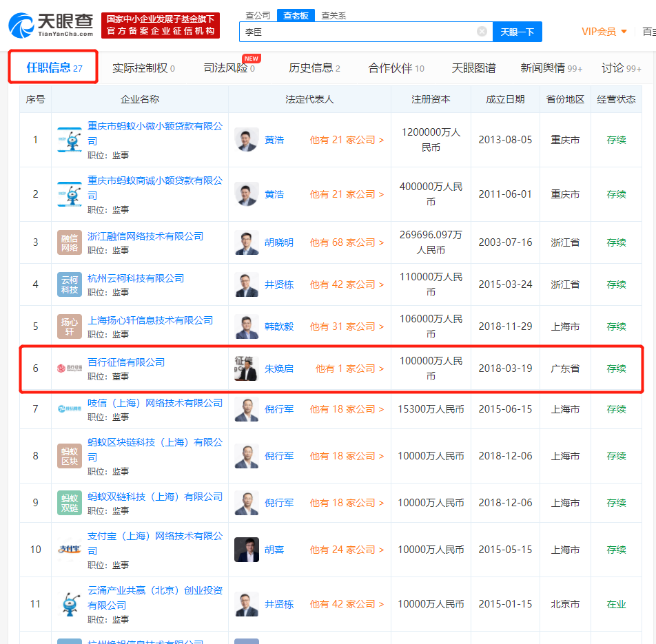Expand 他有 42 家公司 in 杭州云柯 row
Screen dimensions: 656x644
click(347, 284)
